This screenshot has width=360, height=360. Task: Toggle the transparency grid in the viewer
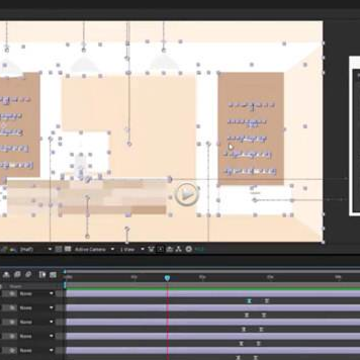[68, 249]
